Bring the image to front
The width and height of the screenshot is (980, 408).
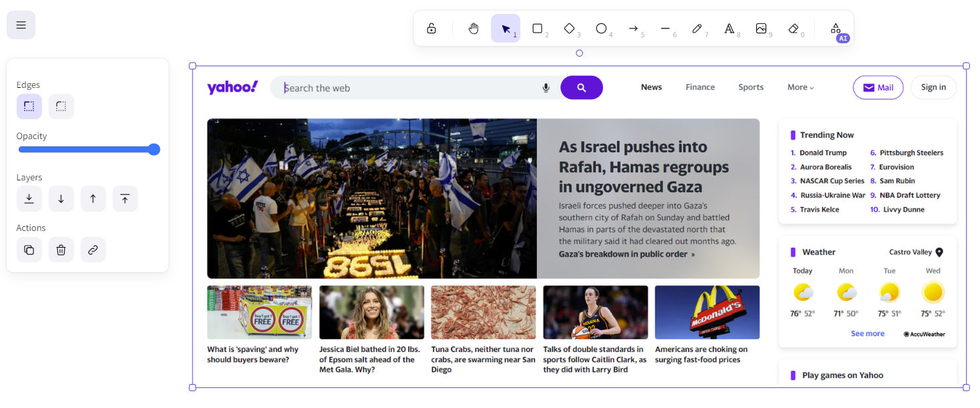(x=125, y=199)
